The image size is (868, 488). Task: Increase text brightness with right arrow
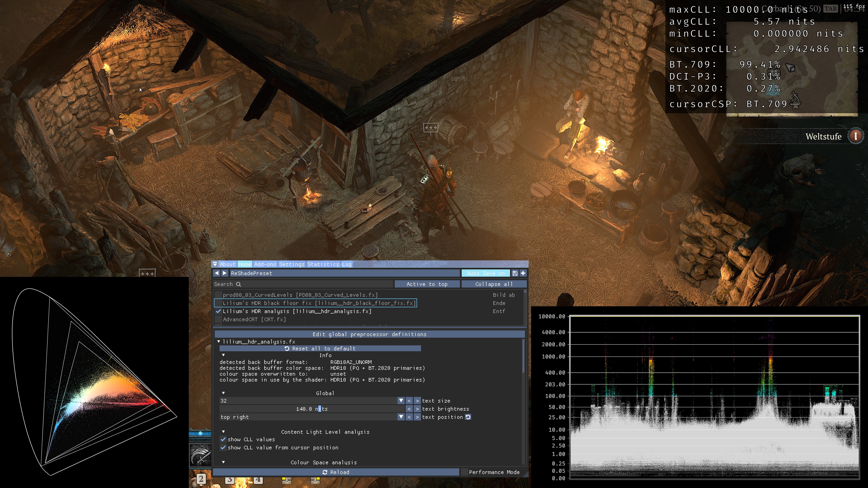[417, 409]
